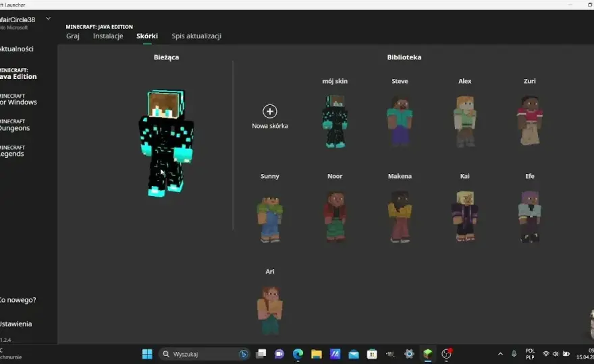
Task: Open Aktualności in the sidebar
Action: pos(16,49)
